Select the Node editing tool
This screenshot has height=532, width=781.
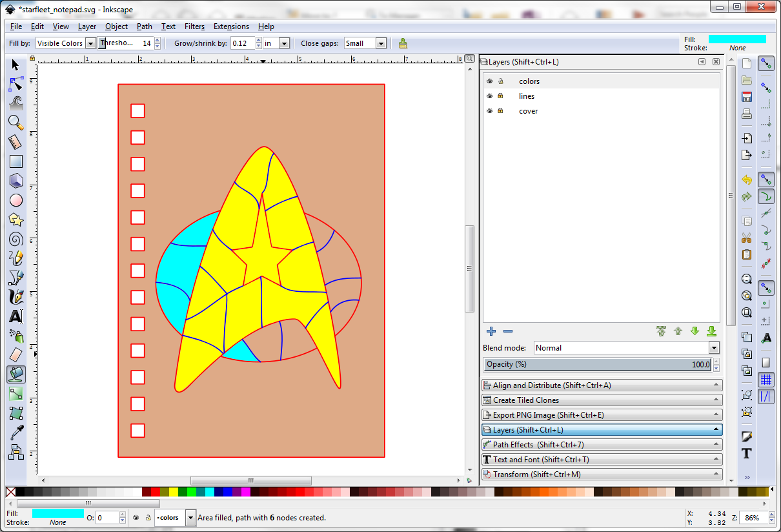pyautogui.click(x=15, y=84)
